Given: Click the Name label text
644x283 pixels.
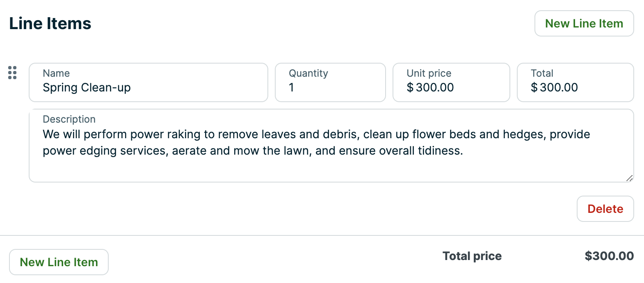Looking at the screenshot, I should click(x=56, y=73).
